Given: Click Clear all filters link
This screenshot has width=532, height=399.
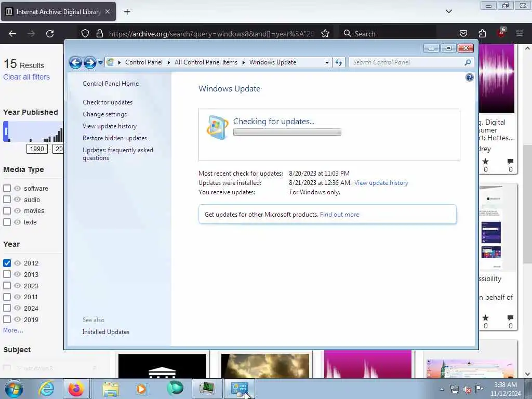Looking at the screenshot, I should coord(26,77).
